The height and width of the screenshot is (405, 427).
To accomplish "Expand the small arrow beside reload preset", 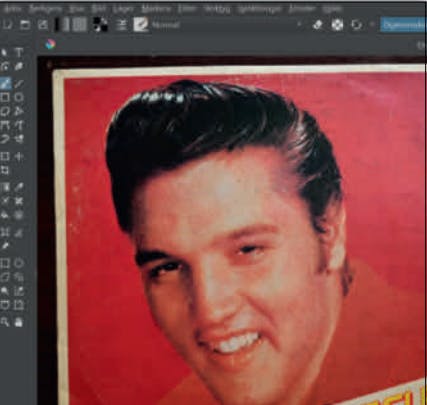I will (x=372, y=25).
